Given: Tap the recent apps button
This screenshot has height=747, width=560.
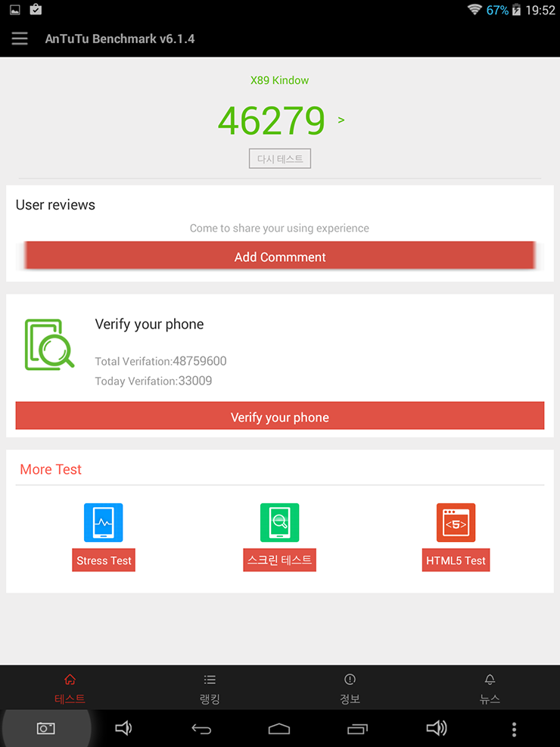Looking at the screenshot, I should pos(357,728).
